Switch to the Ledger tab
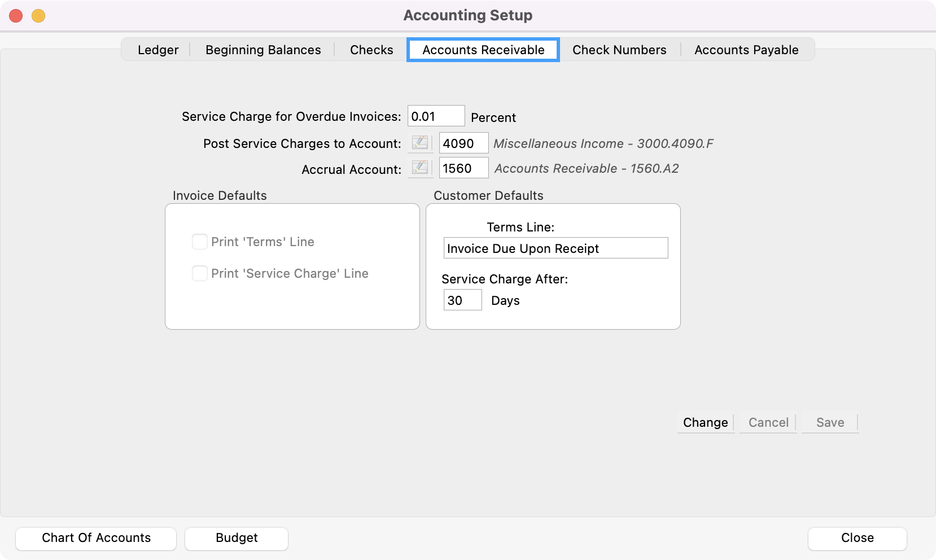 [x=158, y=50]
